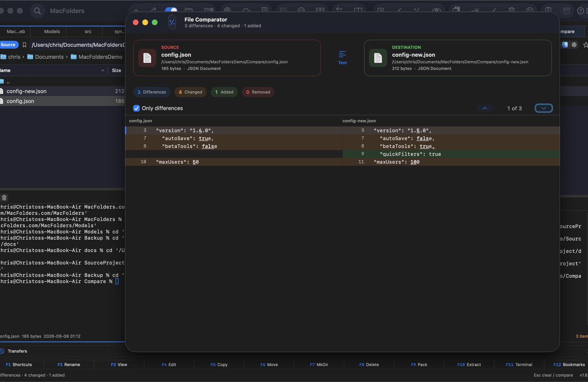Flip the blue toggle switch in toolbar
The height and width of the screenshot is (382, 588).
(171, 10)
